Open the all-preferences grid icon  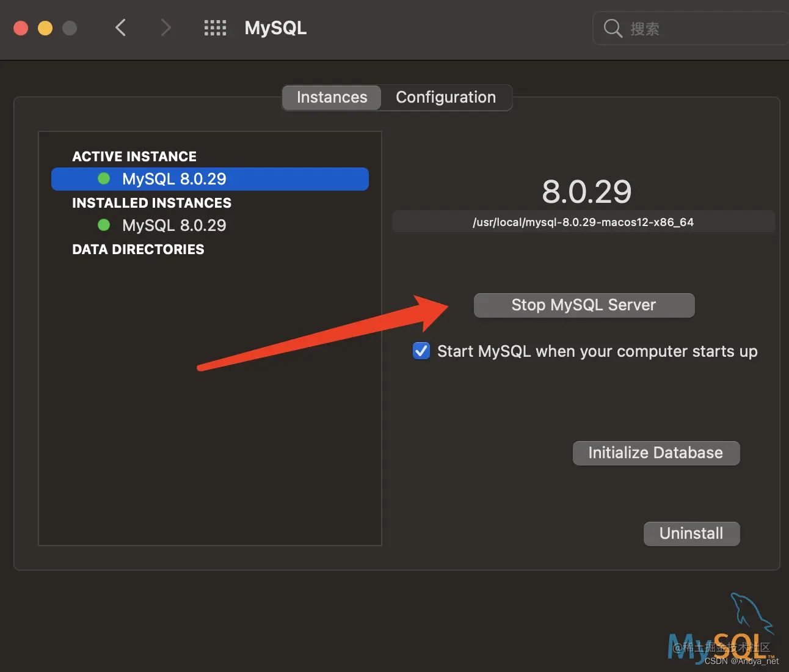click(x=215, y=27)
